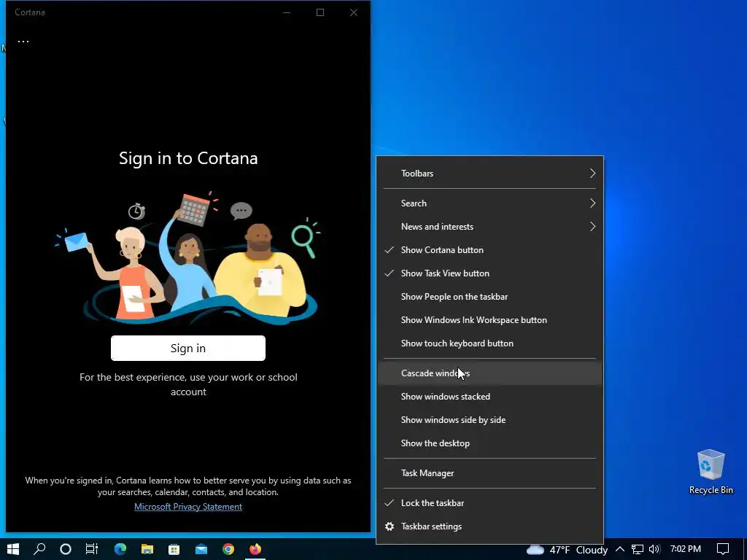Image resolution: width=747 pixels, height=560 pixels.
Task: Open Cortana circle icon on taskbar
Action: click(x=66, y=549)
